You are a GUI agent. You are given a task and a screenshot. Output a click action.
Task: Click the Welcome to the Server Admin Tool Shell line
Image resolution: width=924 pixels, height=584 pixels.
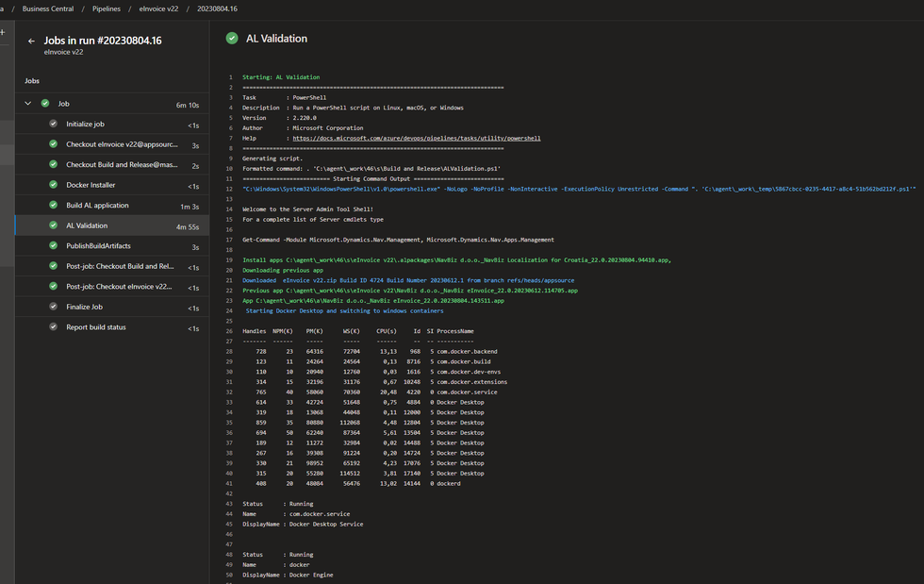[307, 209]
